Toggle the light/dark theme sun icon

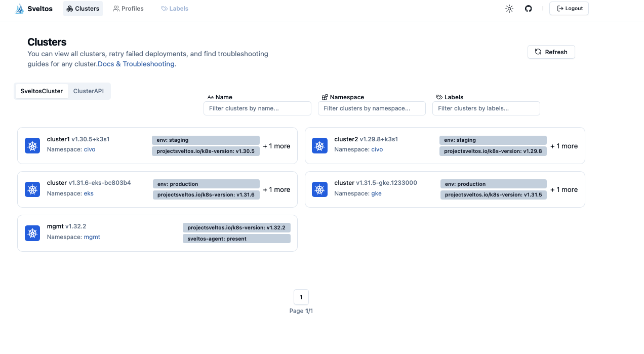click(509, 9)
